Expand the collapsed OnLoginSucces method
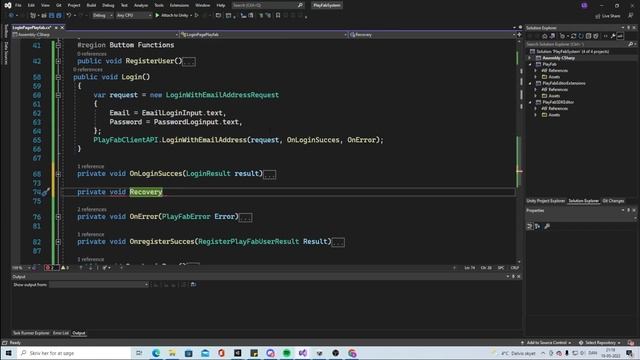The height and width of the screenshot is (360, 640). pyautogui.click(x=58, y=174)
